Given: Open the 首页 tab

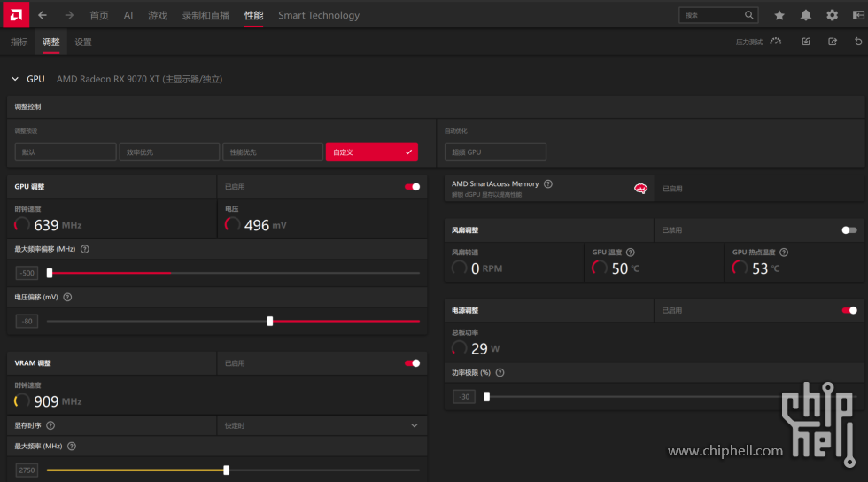Looking at the screenshot, I should [99, 16].
